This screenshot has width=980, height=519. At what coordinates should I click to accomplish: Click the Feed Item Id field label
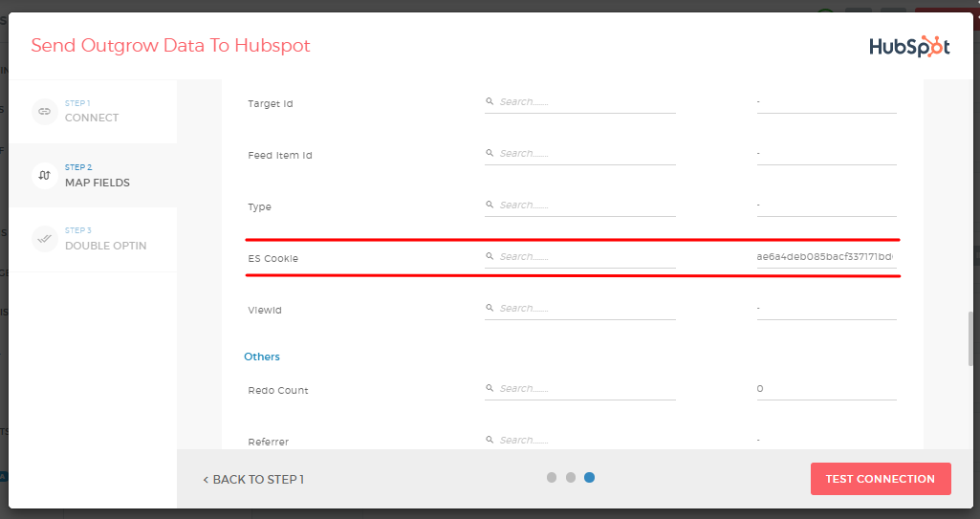coord(280,156)
